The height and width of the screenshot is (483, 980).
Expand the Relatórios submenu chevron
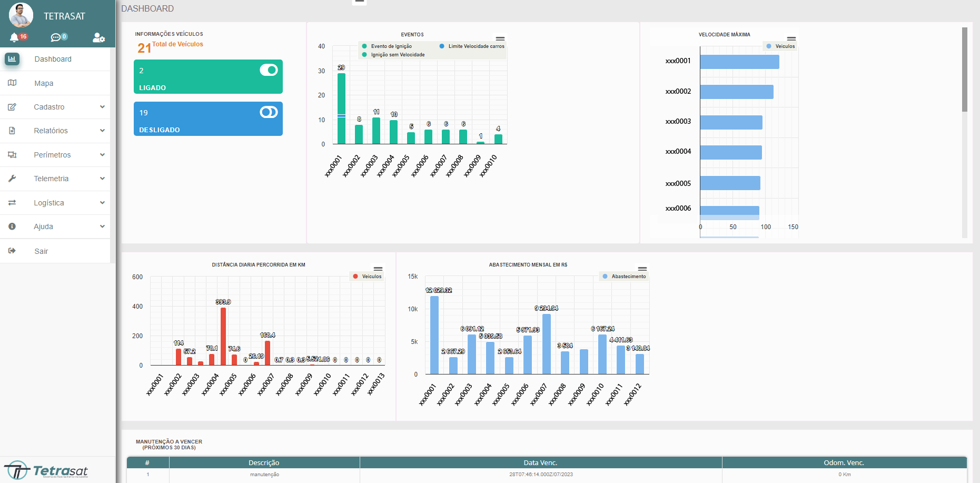point(102,131)
